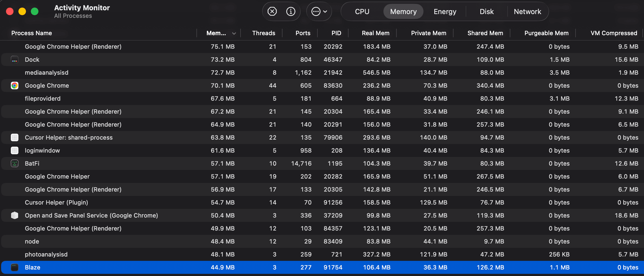Open the Disk tab
644x276 pixels.
click(486, 11)
